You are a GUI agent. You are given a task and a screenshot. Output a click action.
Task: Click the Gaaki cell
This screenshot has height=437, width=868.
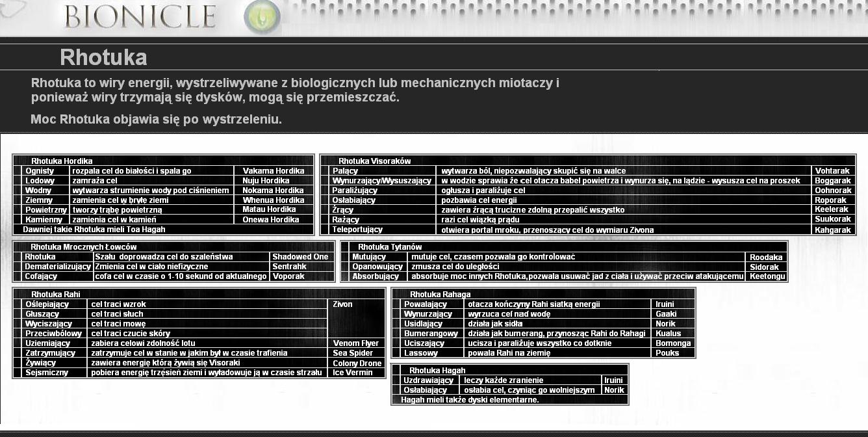pos(672,314)
